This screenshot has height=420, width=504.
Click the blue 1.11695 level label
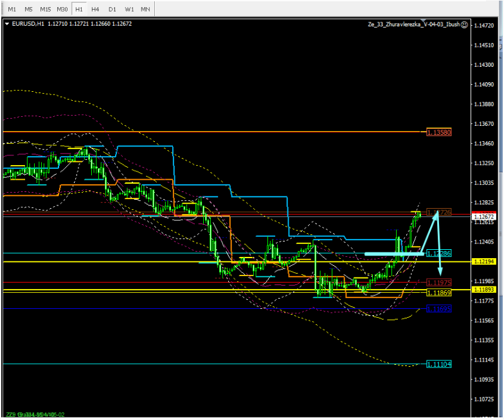[x=440, y=310]
